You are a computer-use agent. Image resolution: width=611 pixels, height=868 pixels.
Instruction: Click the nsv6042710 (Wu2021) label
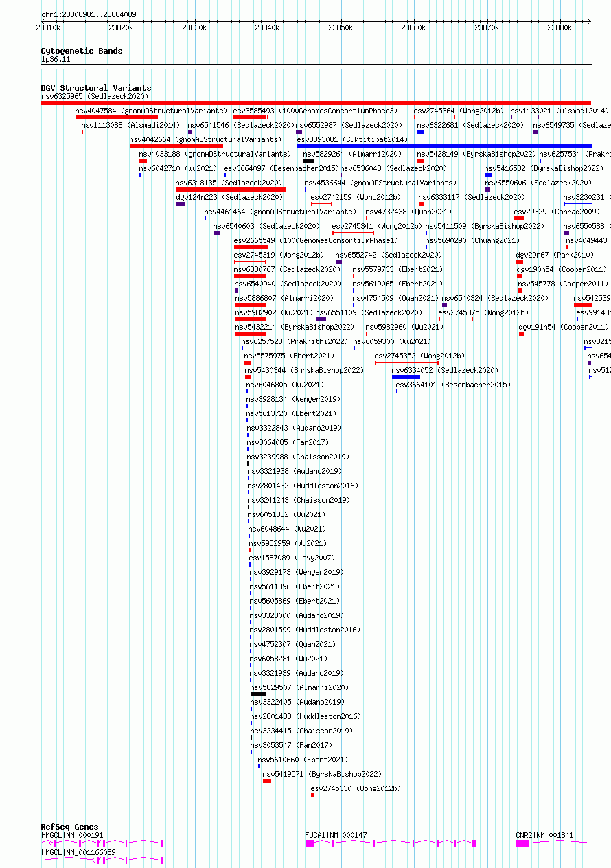(178, 168)
